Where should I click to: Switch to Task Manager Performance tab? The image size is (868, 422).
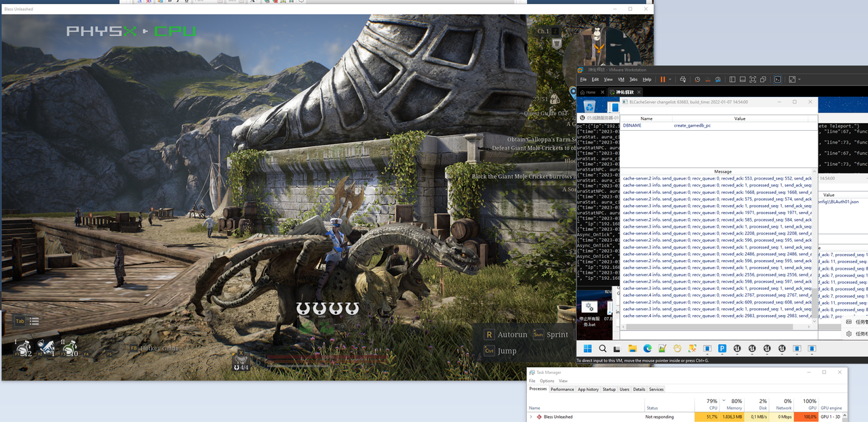[562, 389]
